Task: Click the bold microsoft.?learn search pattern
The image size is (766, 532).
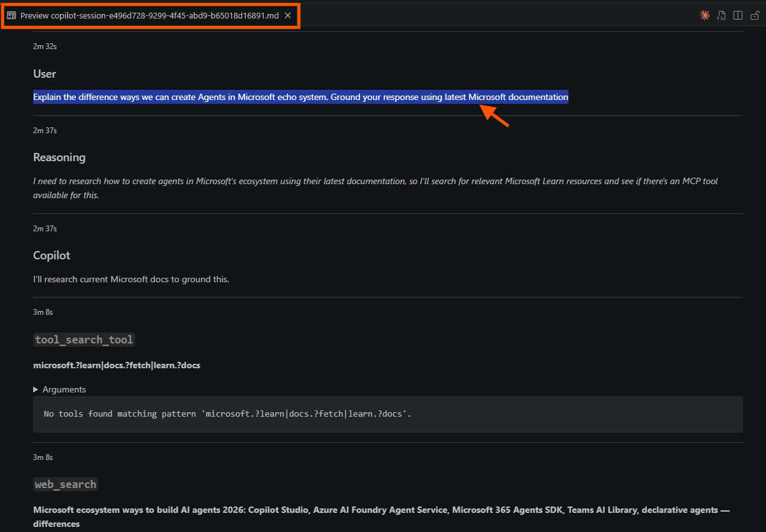Action: [x=117, y=365]
